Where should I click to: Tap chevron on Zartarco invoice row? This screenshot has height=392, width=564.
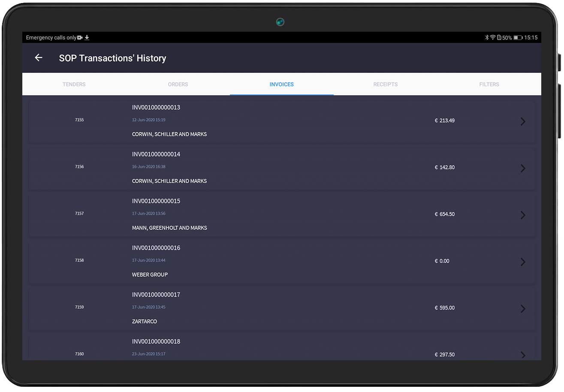(x=522, y=308)
